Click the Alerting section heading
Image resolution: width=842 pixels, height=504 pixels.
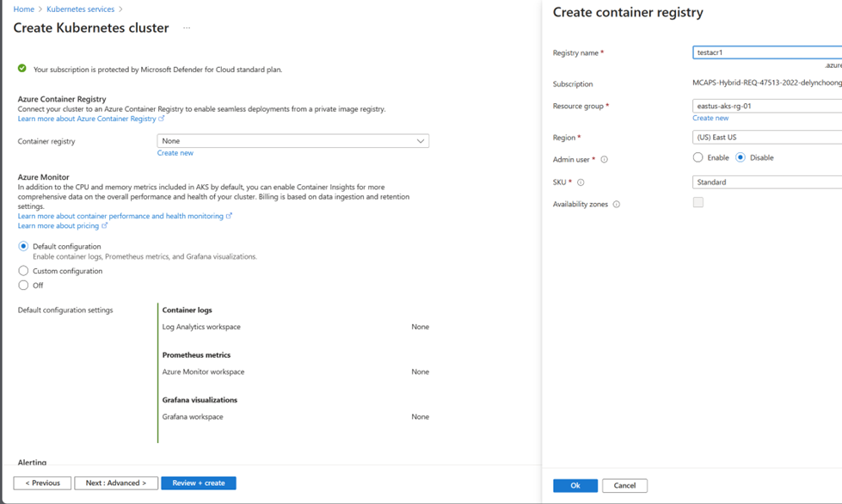[x=32, y=462]
